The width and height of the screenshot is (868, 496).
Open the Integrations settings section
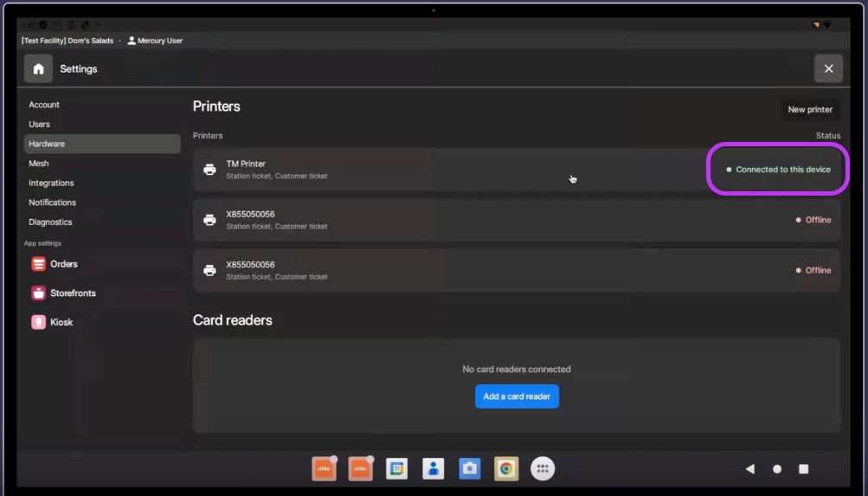(51, 184)
